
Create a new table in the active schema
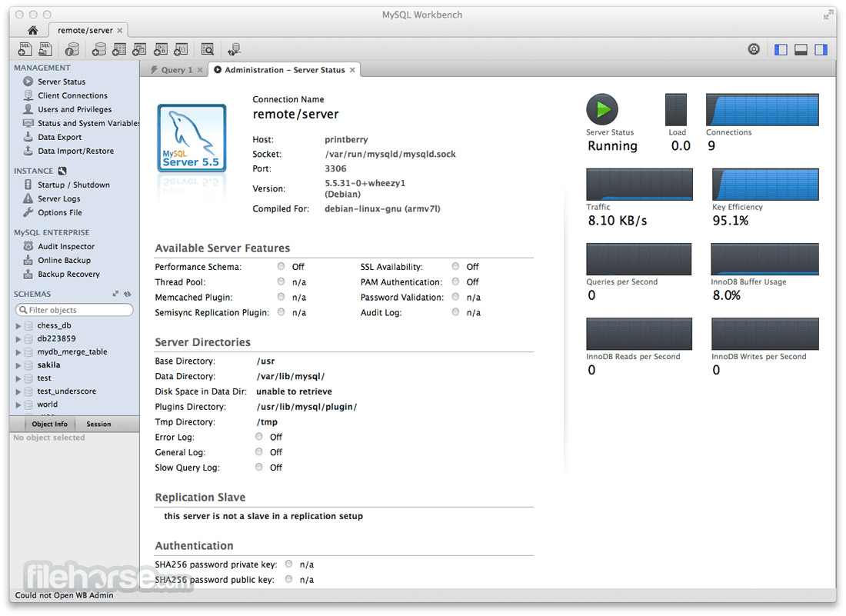coord(119,48)
